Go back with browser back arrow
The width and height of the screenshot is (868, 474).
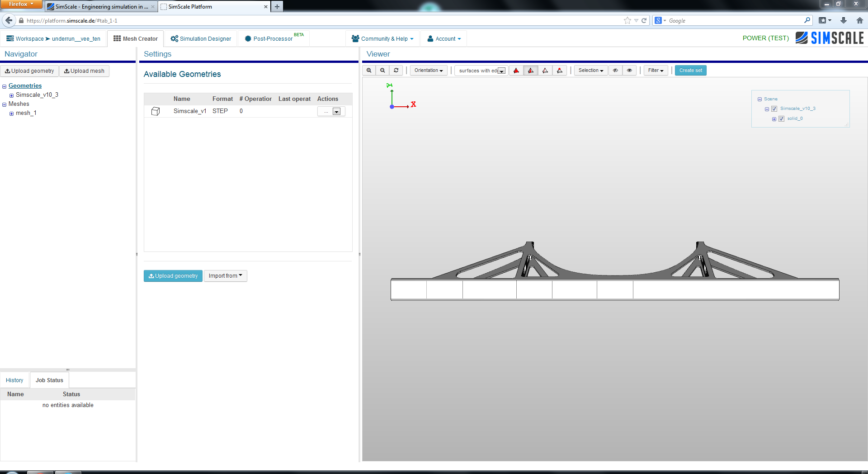coord(9,20)
